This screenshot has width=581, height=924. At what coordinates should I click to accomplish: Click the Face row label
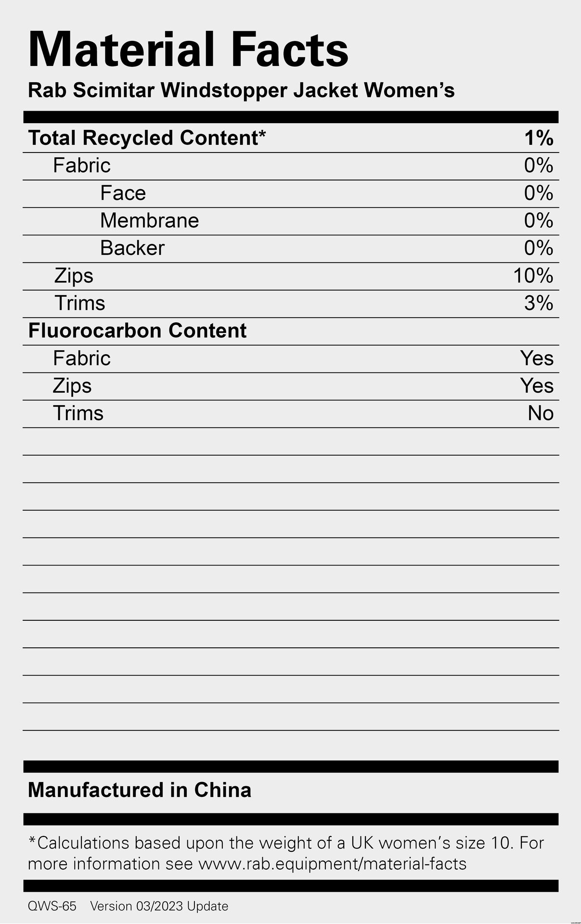pyautogui.click(x=123, y=193)
